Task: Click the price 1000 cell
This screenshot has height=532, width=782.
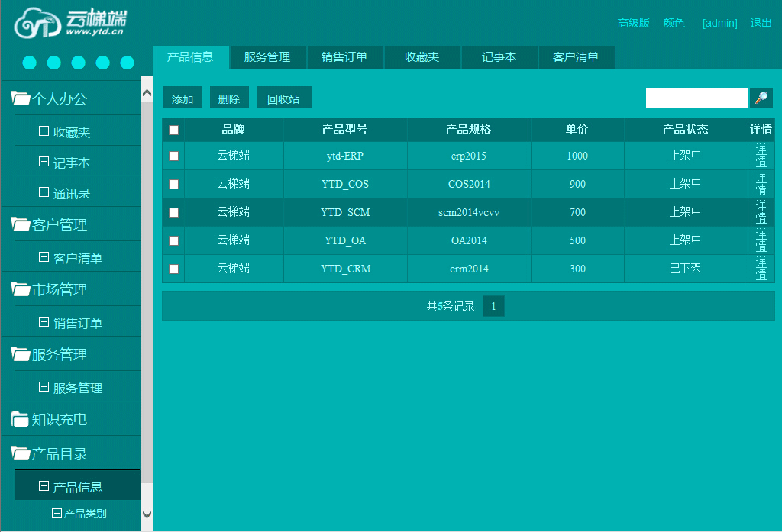Action: (x=577, y=156)
